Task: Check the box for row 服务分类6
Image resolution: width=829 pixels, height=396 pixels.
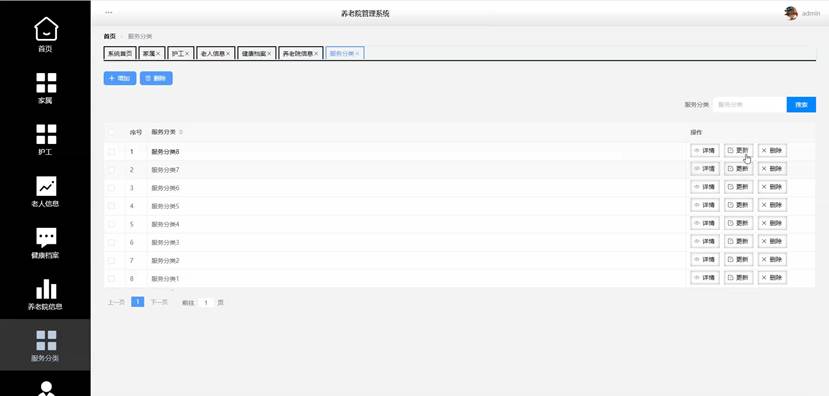Action: [x=111, y=188]
